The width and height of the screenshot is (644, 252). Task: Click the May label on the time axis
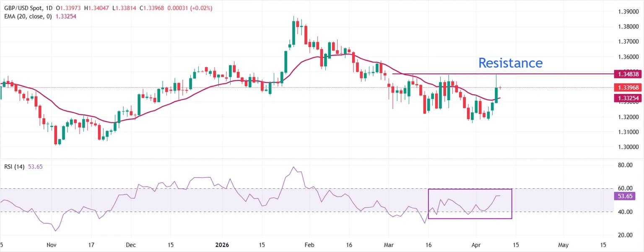[x=563, y=244]
